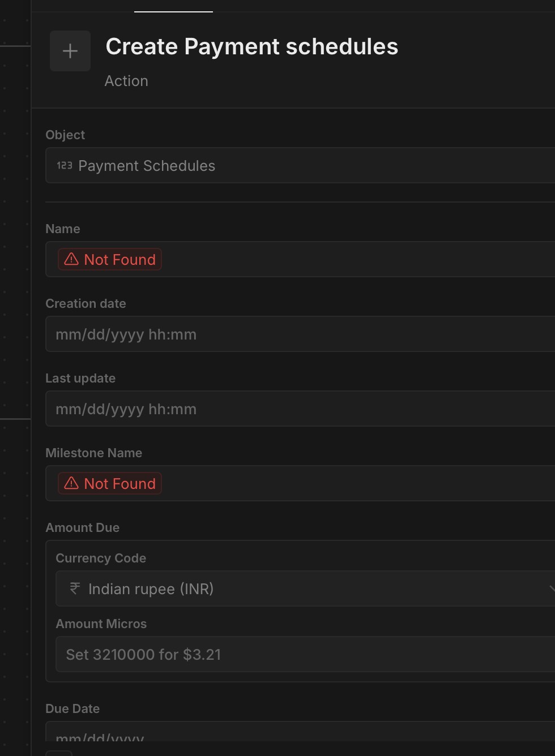This screenshot has height=756, width=555.
Task: Click the Amount Due section label
Action: click(x=82, y=527)
